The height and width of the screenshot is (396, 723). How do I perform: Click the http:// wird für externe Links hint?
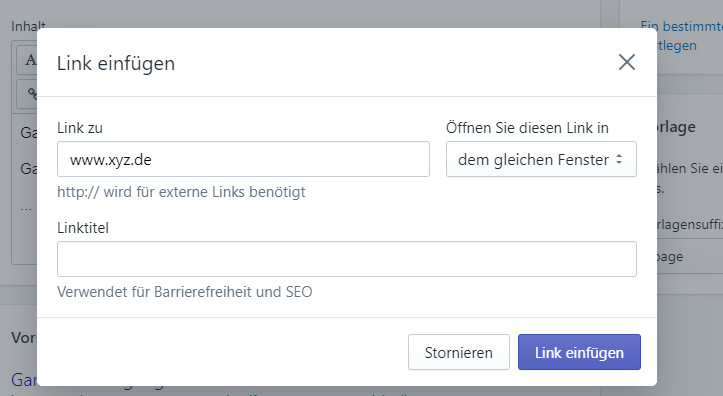coord(181,192)
